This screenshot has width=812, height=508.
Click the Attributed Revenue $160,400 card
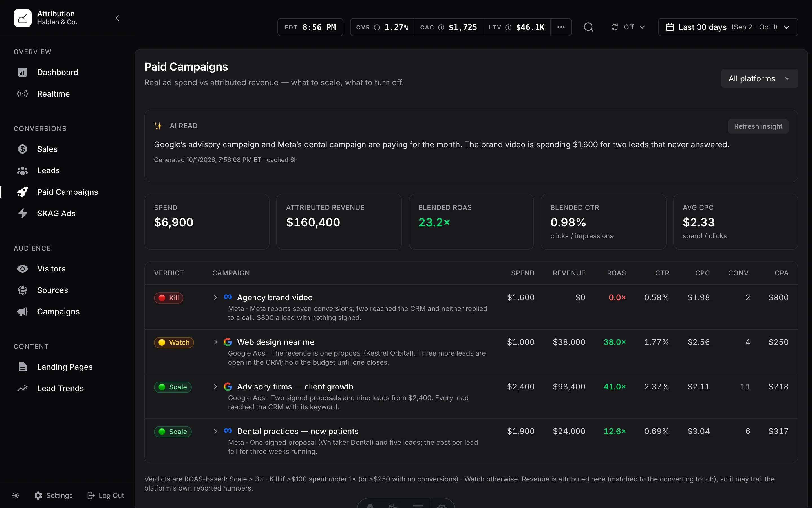tap(339, 222)
